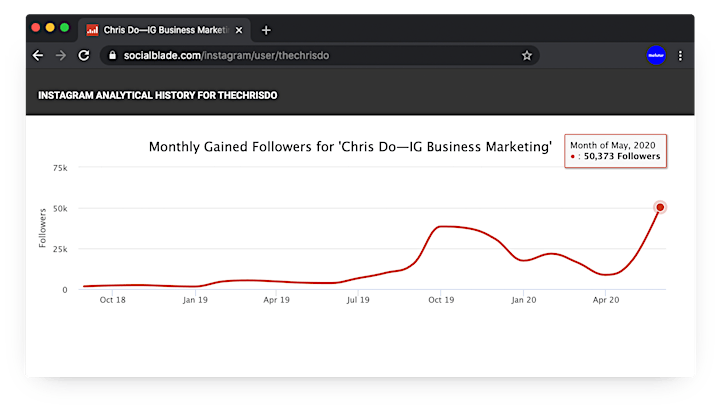The image size is (720, 405).
Task: Click the Apr 19 x-axis label
Action: pos(276,300)
